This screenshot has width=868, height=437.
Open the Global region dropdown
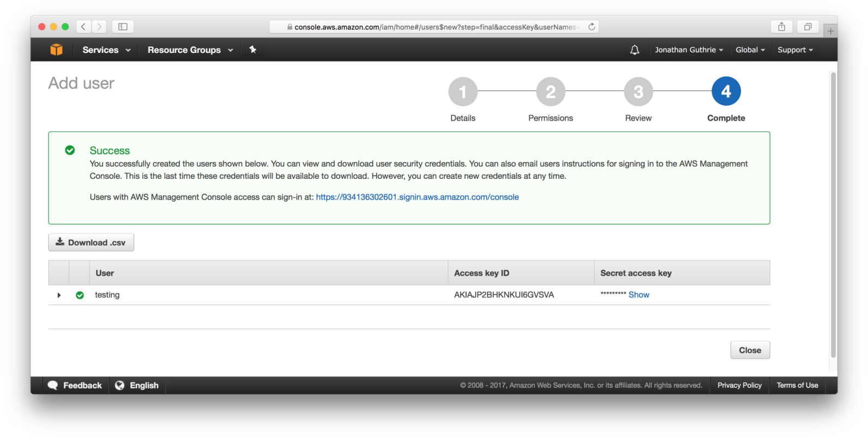point(750,50)
